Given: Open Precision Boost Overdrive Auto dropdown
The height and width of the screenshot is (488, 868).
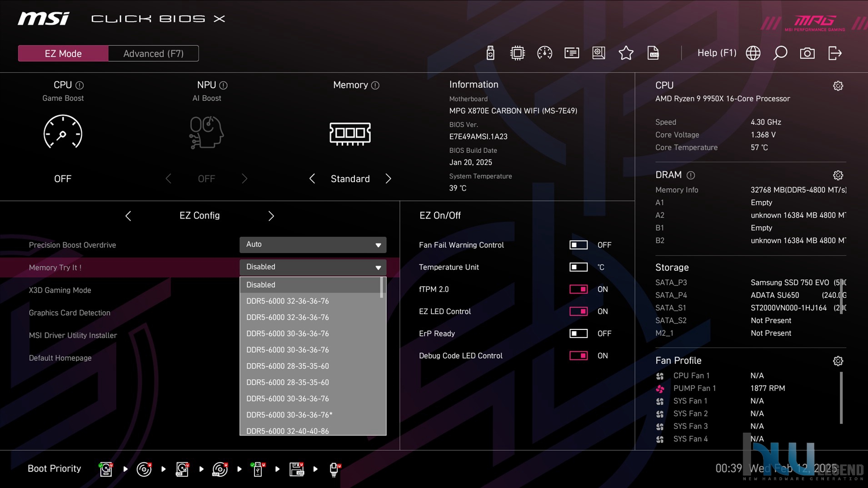Looking at the screenshot, I should (x=313, y=244).
